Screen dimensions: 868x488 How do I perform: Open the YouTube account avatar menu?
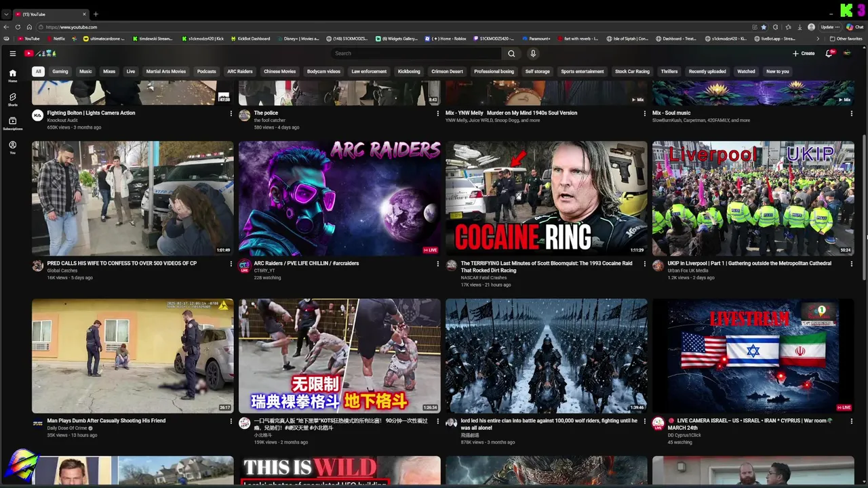847,54
